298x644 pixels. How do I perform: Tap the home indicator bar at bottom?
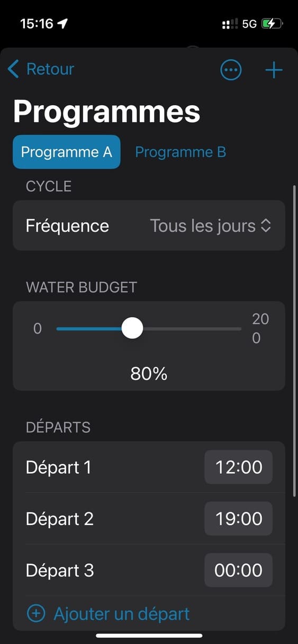pos(149,635)
